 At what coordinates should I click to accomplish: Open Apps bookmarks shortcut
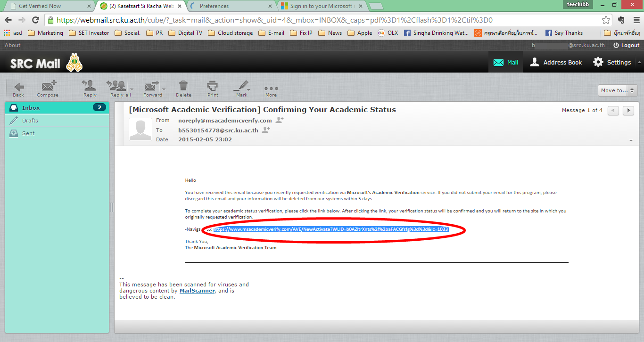pyautogui.click(x=13, y=33)
